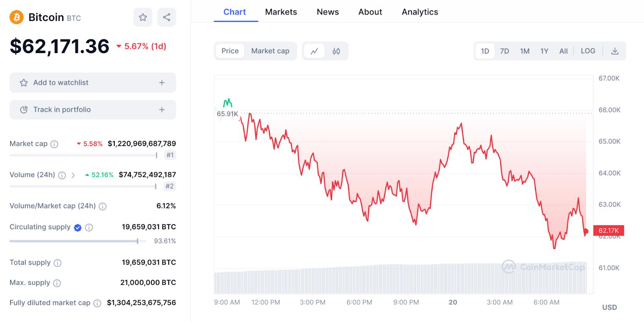This screenshot has height=323, width=644.
Task: Switch to line chart view icon
Action: (x=314, y=51)
